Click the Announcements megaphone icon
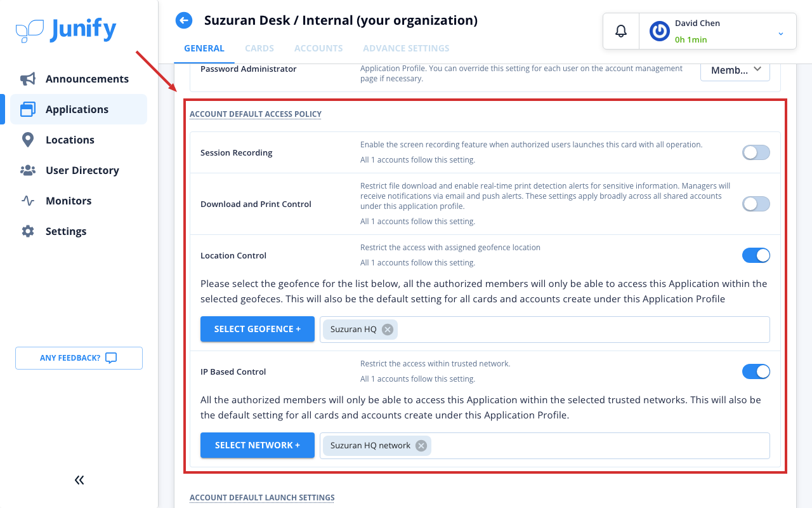The width and height of the screenshot is (812, 508). [x=28, y=79]
